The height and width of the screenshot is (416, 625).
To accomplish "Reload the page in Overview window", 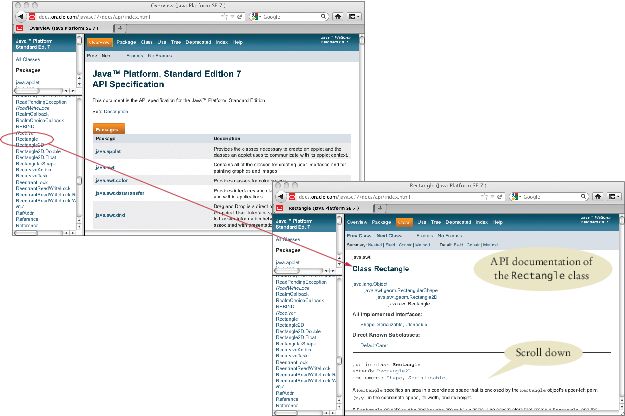I will (x=240, y=17).
